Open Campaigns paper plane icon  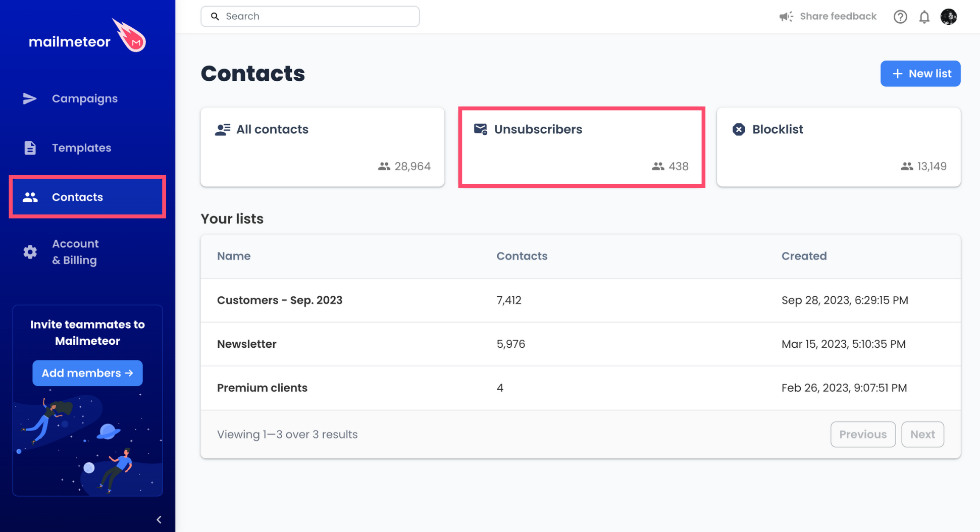(30, 98)
